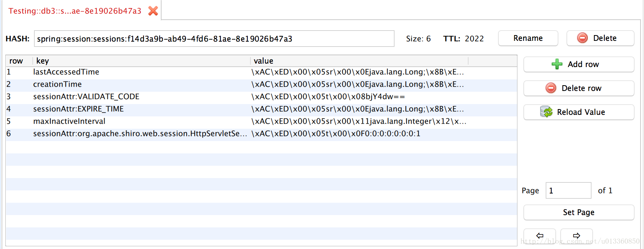Rename the hash key
The height and width of the screenshot is (249, 644).
point(528,38)
